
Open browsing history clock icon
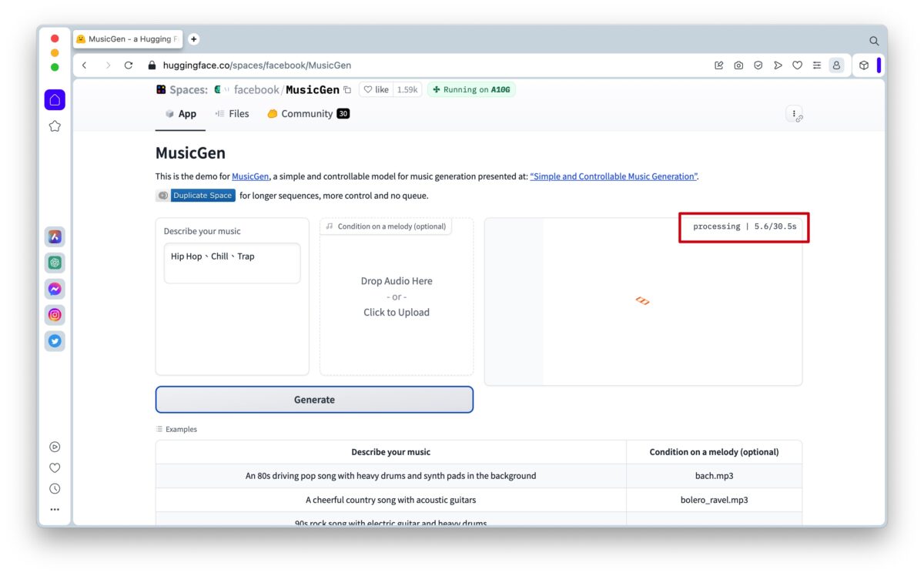pyautogui.click(x=55, y=488)
